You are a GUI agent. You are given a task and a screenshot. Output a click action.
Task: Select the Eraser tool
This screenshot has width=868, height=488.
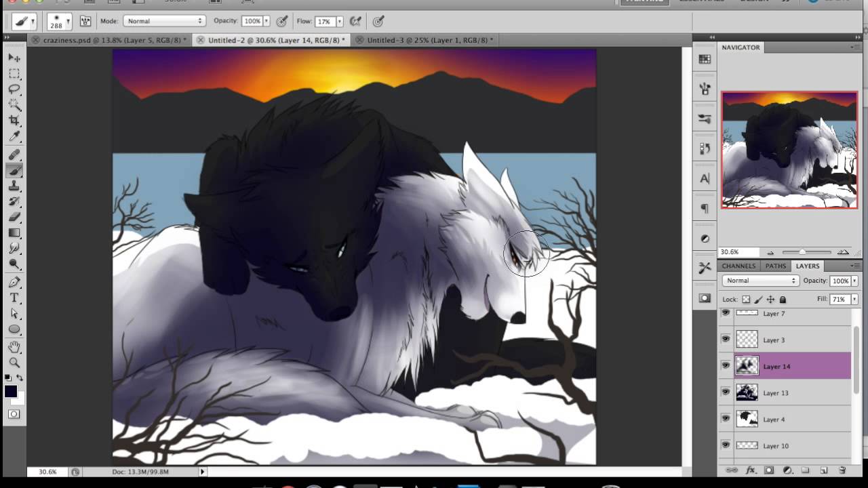point(14,218)
